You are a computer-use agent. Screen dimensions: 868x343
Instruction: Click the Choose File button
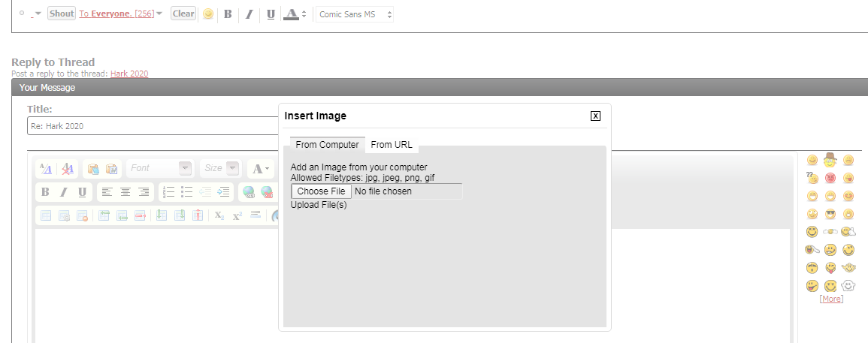coord(321,191)
